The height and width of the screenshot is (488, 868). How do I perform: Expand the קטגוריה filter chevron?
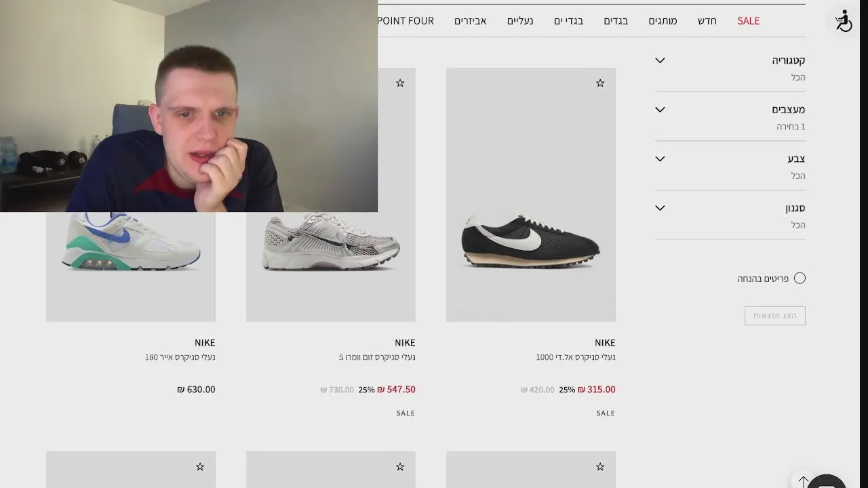[x=660, y=60]
